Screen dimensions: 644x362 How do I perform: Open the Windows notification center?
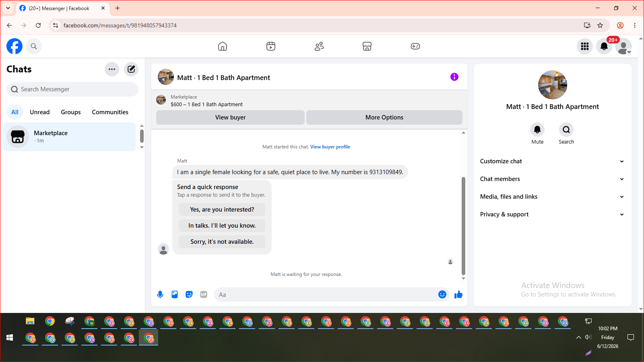631,337
